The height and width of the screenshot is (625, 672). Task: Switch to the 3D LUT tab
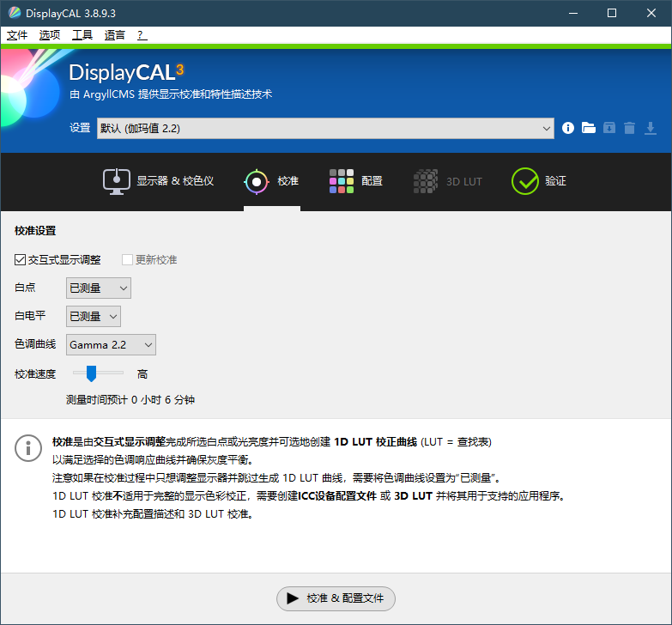pos(448,181)
